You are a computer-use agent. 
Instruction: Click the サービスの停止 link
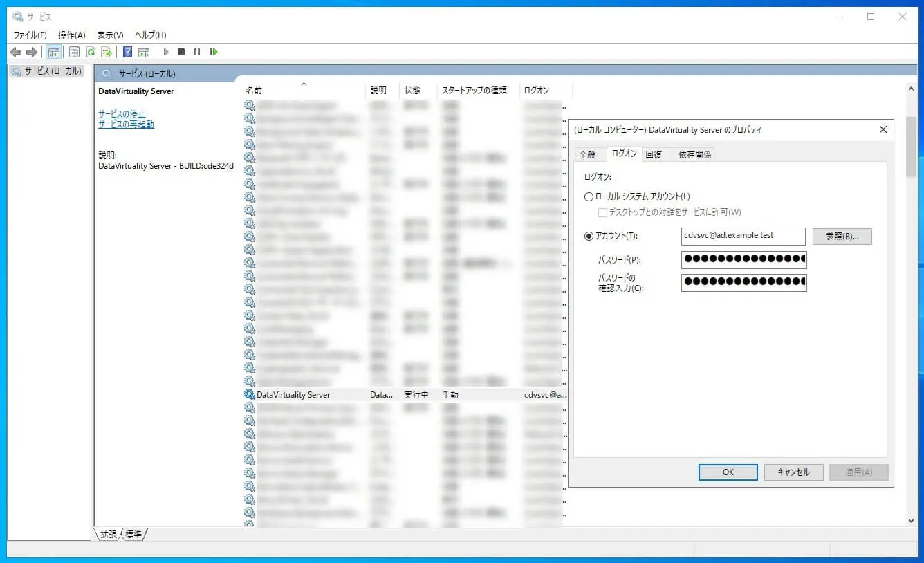point(122,113)
